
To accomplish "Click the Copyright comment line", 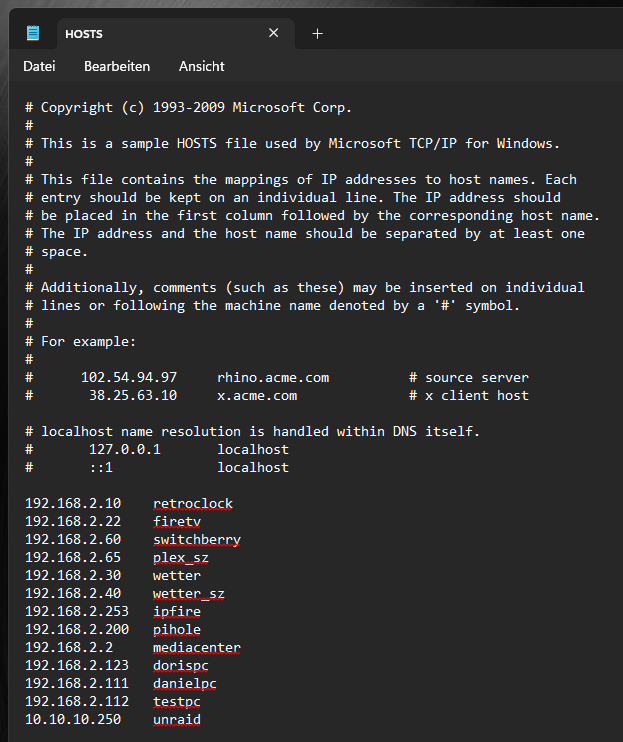I will pyautogui.click(x=188, y=107).
